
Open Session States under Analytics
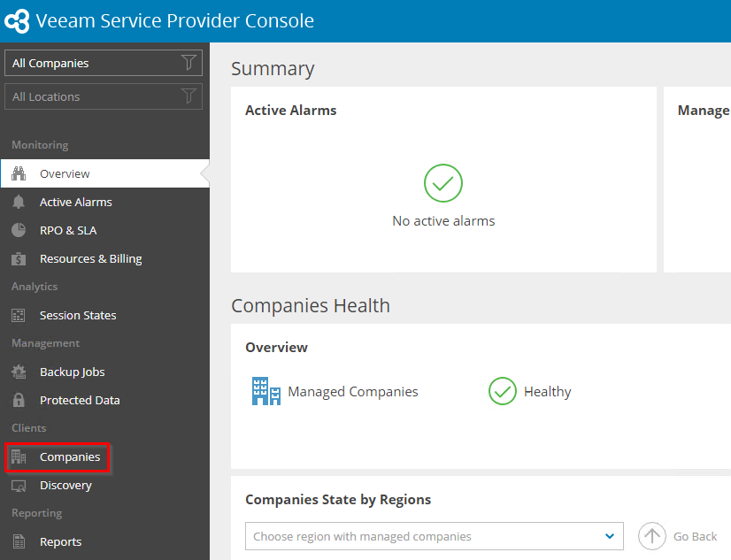tap(78, 316)
